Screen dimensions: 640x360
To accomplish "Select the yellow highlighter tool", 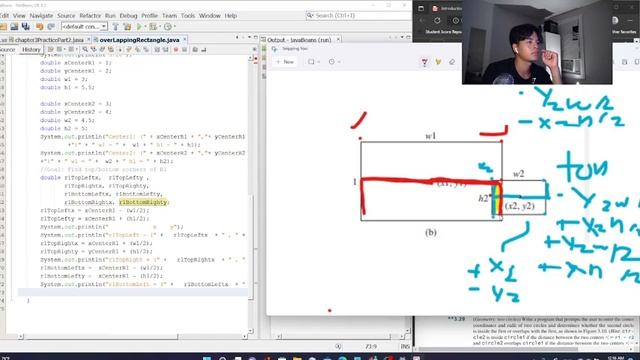I will (438, 62).
